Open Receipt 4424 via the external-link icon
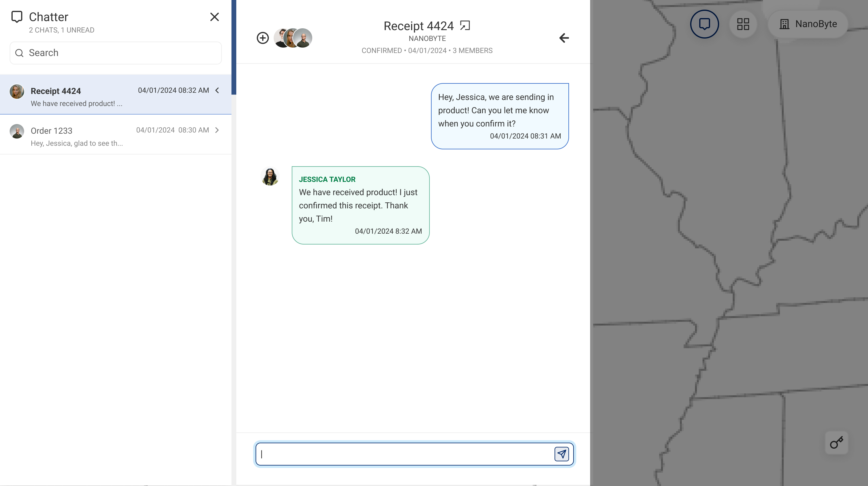The height and width of the screenshot is (486, 868). (x=465, y=26)
